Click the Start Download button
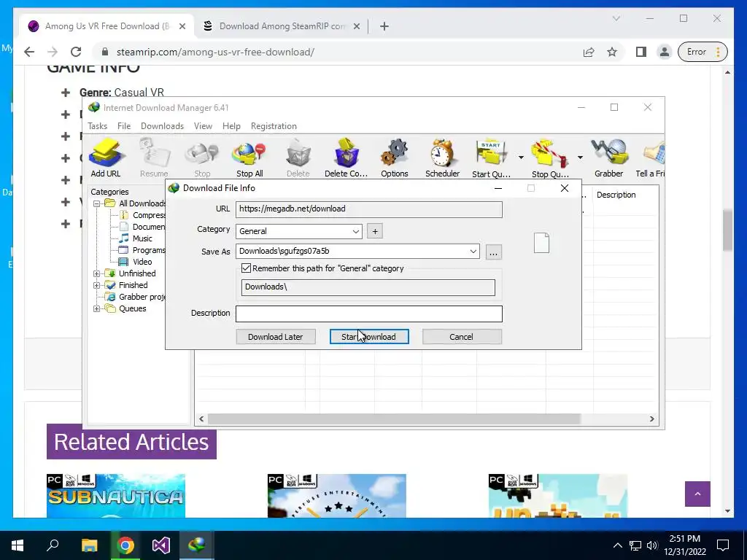The height and width of the screenshot is (560, 747). click(369, 337)
